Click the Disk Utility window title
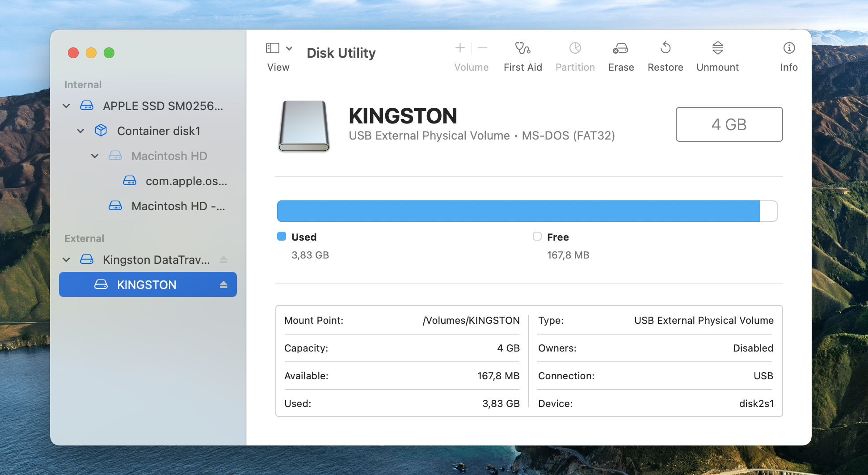868x475 pixels. coord(341,53)
